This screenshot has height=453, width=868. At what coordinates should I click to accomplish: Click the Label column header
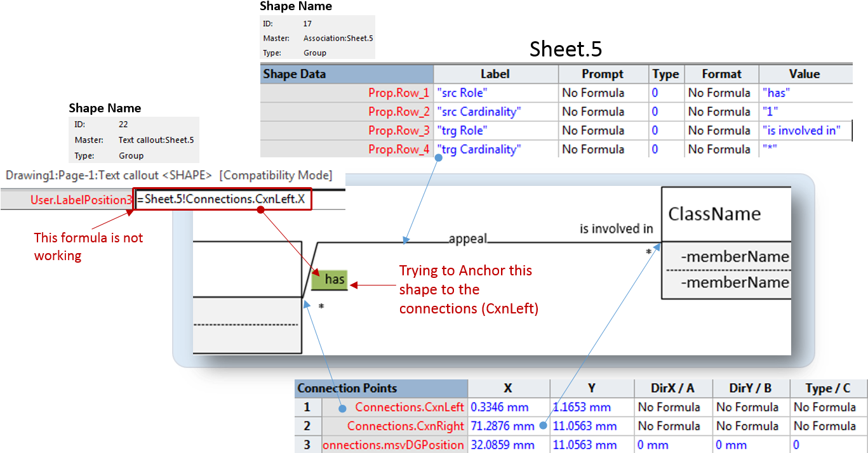coord(495,74)
